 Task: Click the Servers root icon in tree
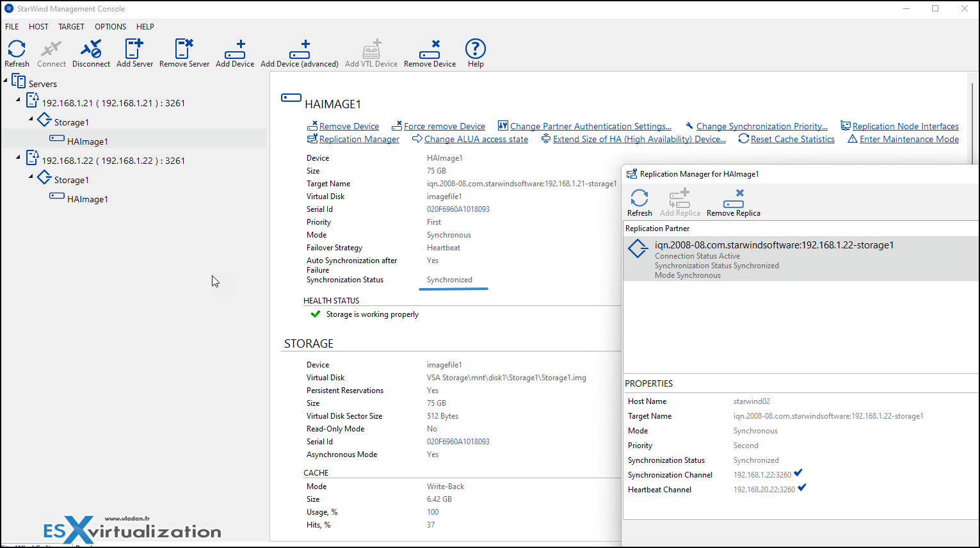[x=19, y=82]
